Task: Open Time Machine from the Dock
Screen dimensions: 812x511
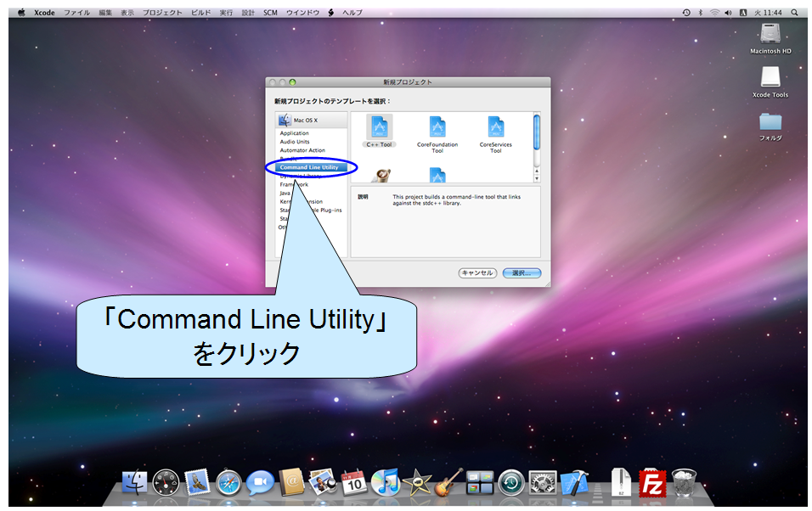Action: [511, 482]
